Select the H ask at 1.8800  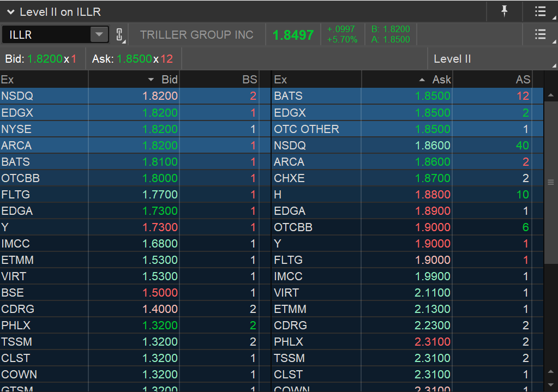407,194
